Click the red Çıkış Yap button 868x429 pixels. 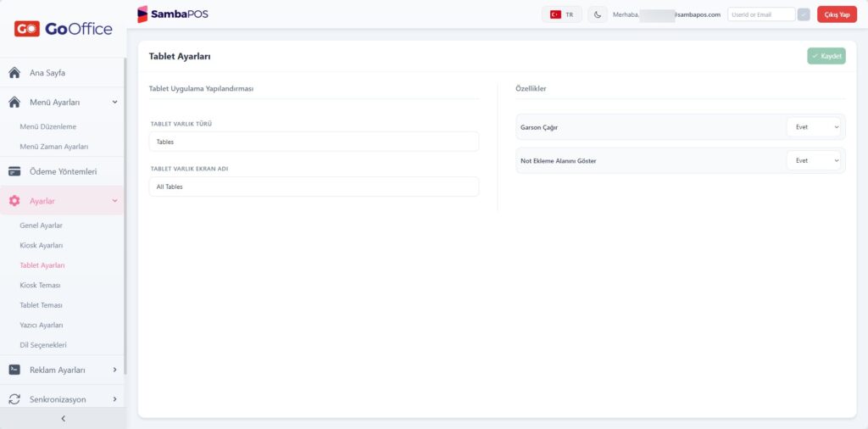(x=837, y=14)
